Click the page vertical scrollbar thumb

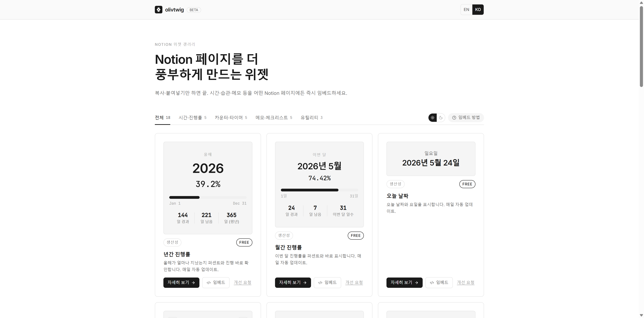[x=641, y=47]
